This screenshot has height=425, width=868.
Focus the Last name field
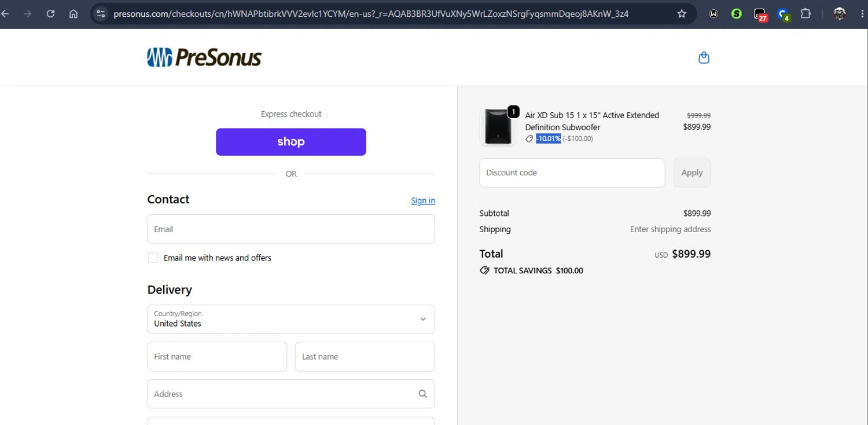[x=365, y=357]
